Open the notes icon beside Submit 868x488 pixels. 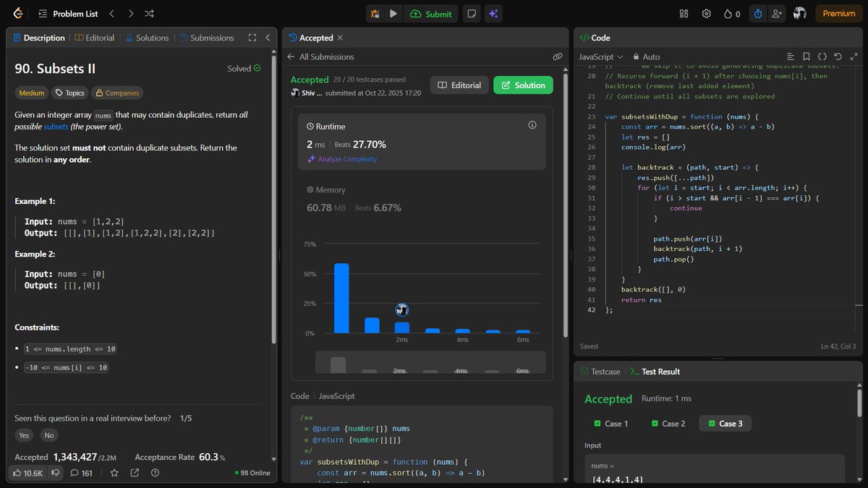coord(472,13)
